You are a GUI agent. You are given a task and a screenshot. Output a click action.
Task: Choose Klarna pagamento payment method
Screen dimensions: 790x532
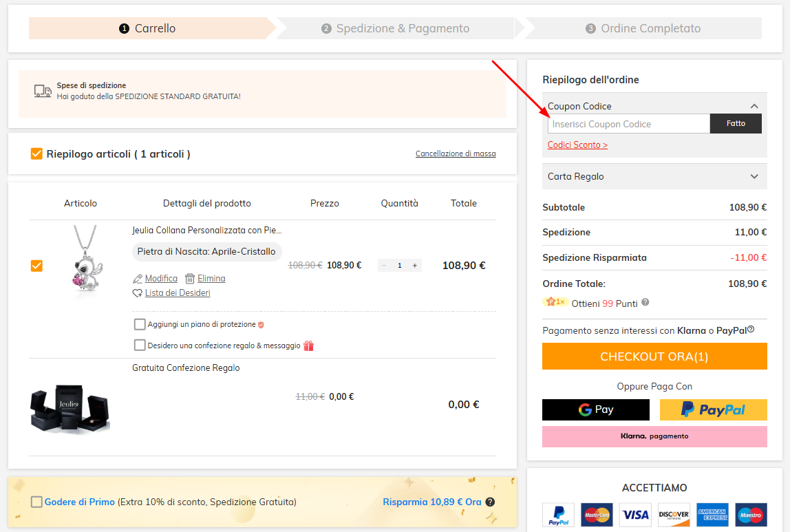(654, 436)
